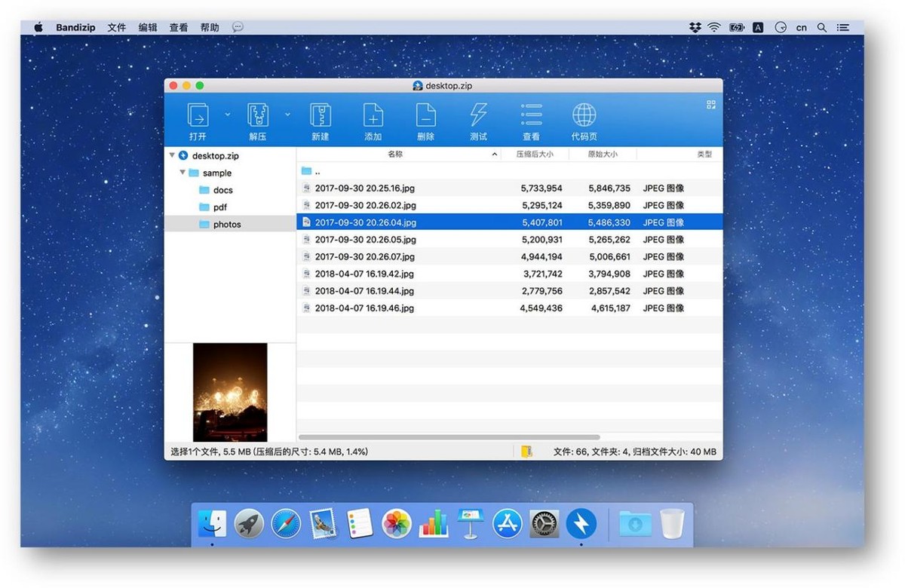The image size is (905, 588).
Task: Click the fireworks photo preview thumbnail
Action: click(230, 392)
